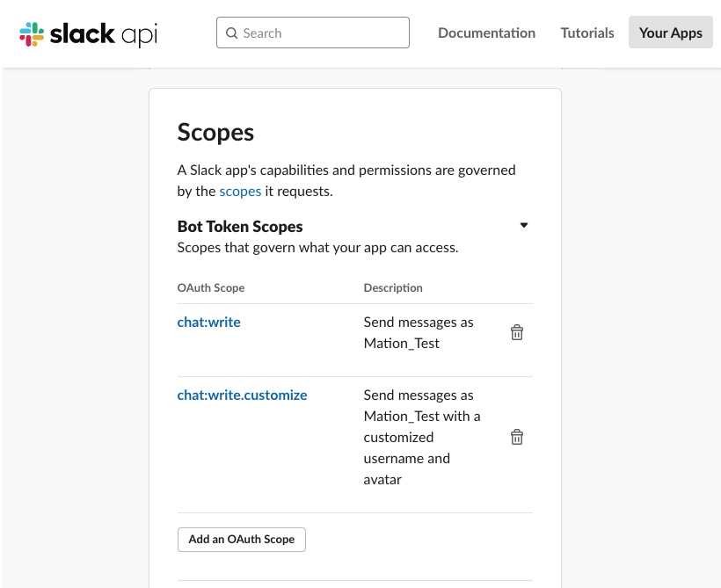
Task: Open the chat:write.customize scope link
Action: (243, 395)
